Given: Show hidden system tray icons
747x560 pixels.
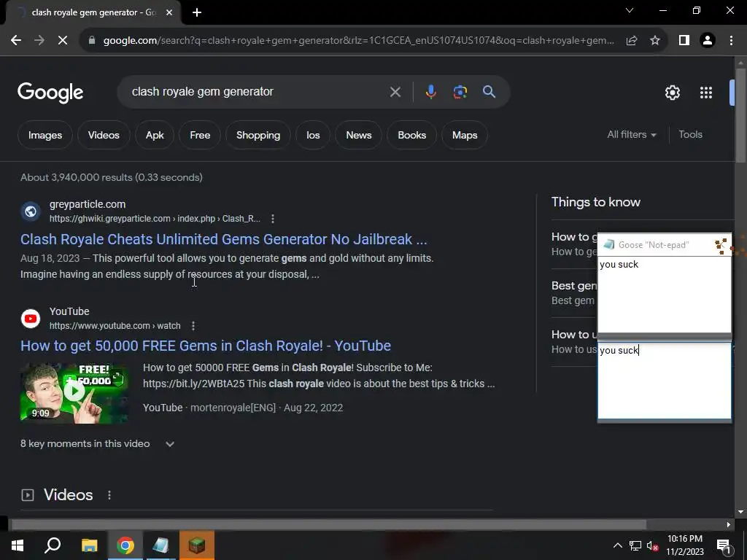Looking at the screenshot, I should [617, 545].
